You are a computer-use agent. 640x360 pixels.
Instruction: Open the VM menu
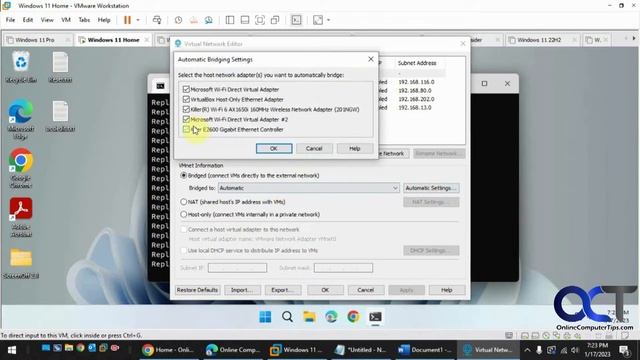click(x=66, y=20)
